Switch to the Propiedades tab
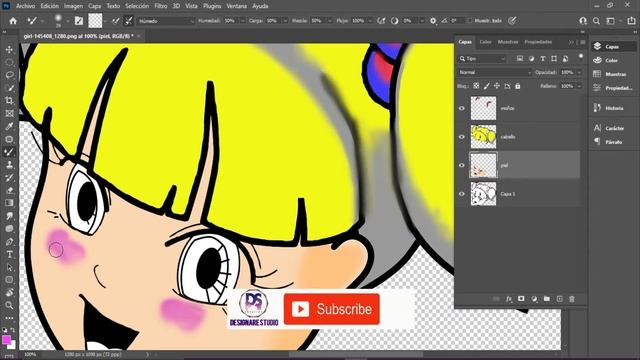 538,42
